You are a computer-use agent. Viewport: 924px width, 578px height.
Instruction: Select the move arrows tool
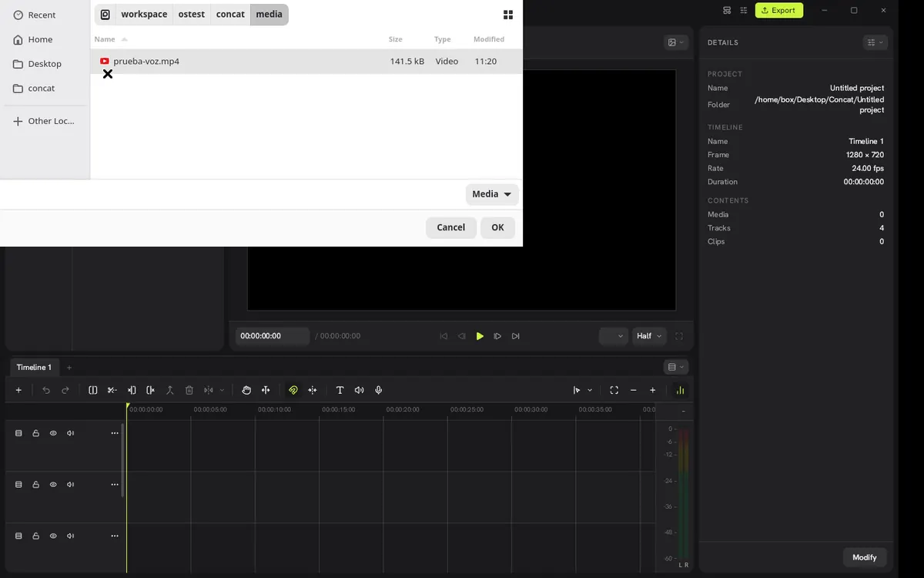[266, 390]
